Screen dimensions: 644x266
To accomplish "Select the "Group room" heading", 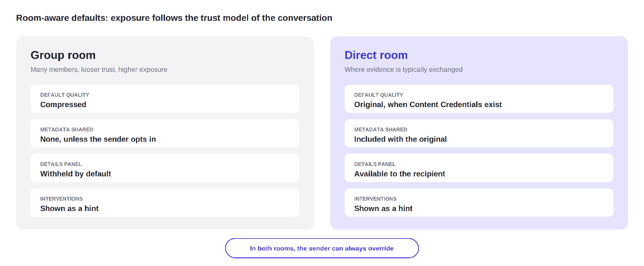I will 63,55.
